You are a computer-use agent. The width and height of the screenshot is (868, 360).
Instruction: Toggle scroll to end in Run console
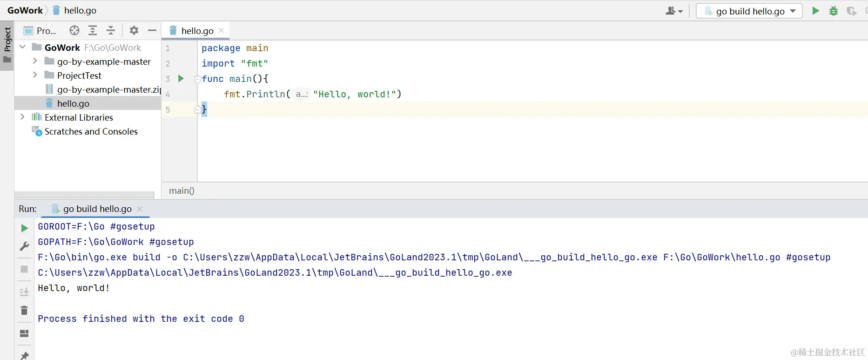[x=24, y=292]
